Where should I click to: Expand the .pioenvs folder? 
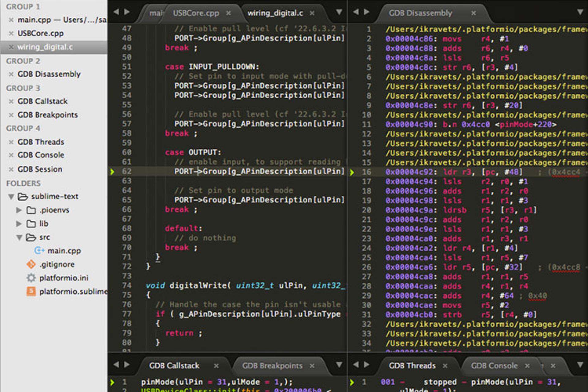[19, 210]
